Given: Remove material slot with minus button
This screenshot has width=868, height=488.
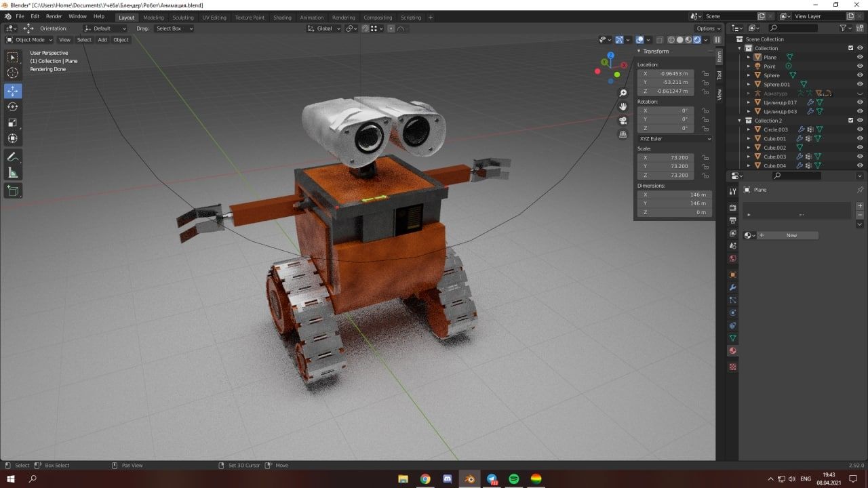Looking at the screenshot, I should click(x=860, y=215).
